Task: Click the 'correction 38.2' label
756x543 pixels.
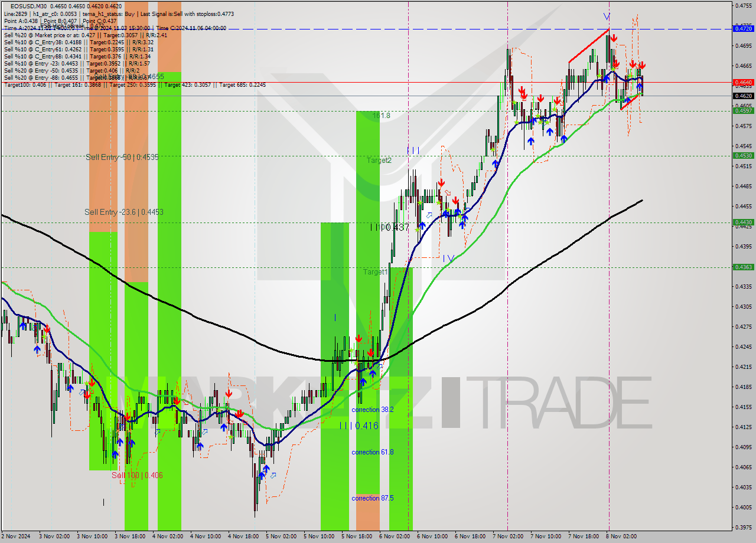Action: pos(373,410)
